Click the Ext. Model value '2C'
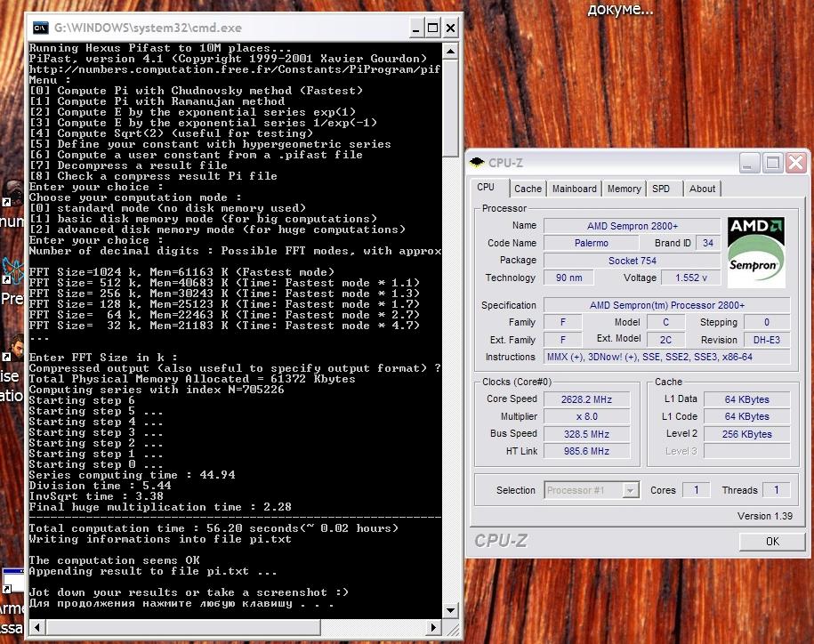 (665, 340)
